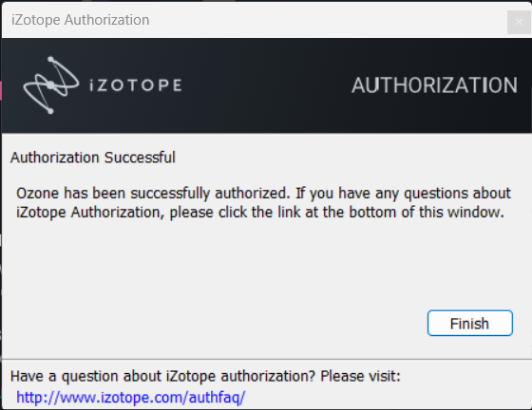Image resolution: width=532 pixels, height=410 pixels.
Task: Click the AUTHORIZATION banner heading
Action: 435,85
